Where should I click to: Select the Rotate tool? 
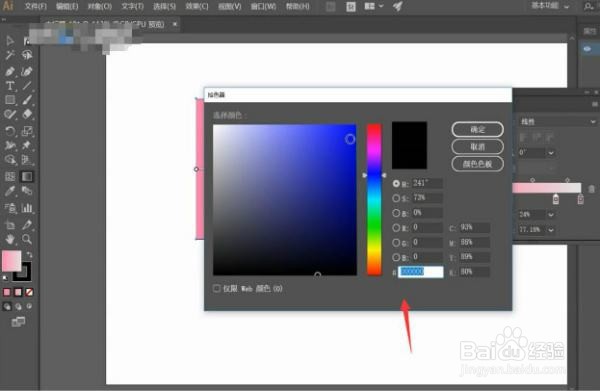[10, 131]
